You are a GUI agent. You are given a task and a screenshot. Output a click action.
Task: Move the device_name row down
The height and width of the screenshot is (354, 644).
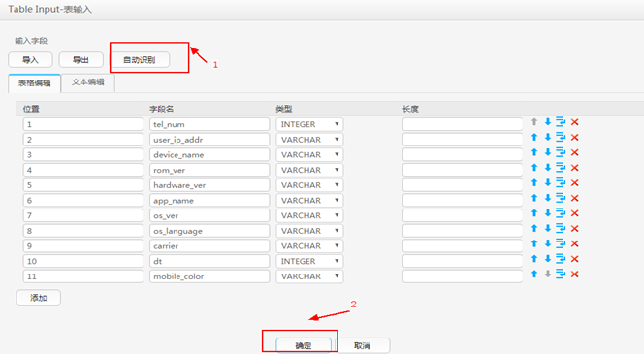pos(547,152)
